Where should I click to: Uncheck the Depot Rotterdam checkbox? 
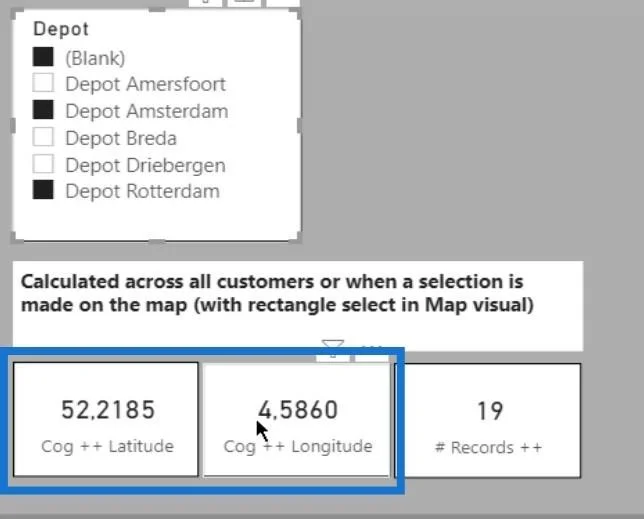[x=43, y=190]
